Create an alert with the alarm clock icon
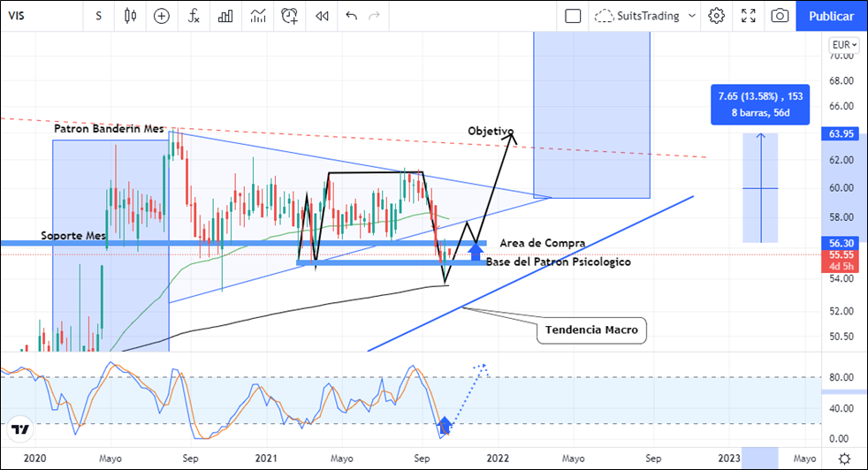Viewport: 868px width, 470px height. click(x=290, y=16)
